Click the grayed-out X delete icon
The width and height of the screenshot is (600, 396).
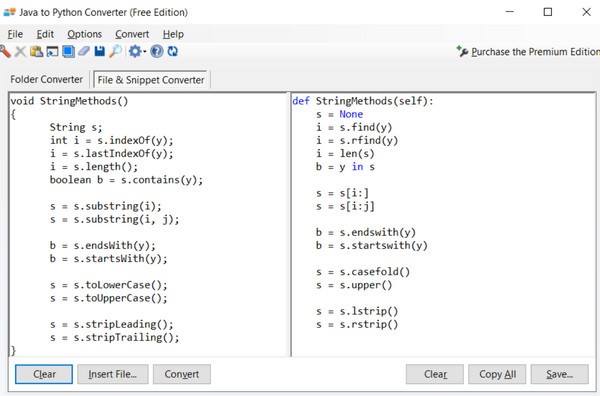[20, 51]
